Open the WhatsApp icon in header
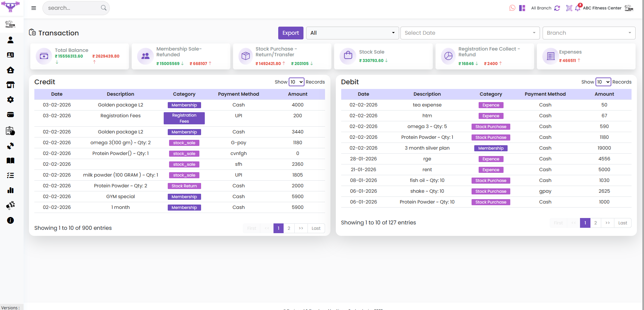 512,8
